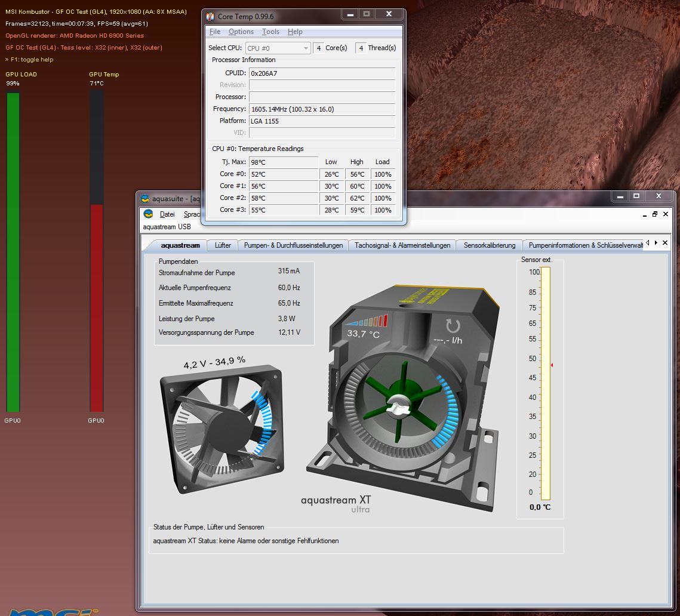Image resolution: width=680 pixels, height=616 pixels.
Task: Open the Options menu in Core Temp
Action: [x=241, y=32]
